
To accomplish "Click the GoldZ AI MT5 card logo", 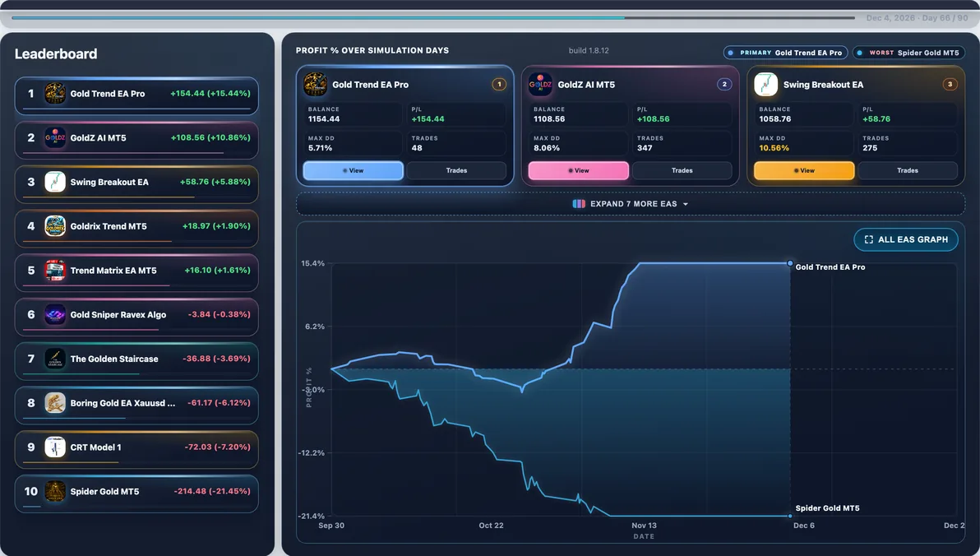I will click(541, 84).
